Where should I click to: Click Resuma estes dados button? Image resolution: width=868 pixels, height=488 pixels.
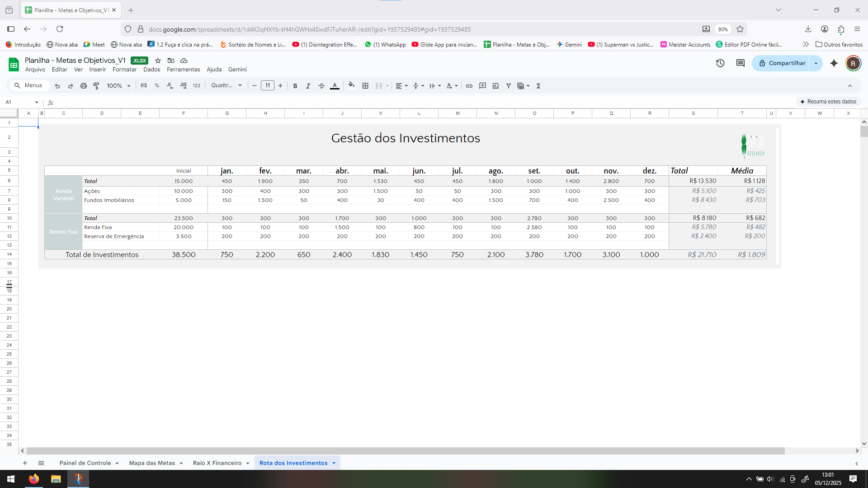click(x=828, y=102)
